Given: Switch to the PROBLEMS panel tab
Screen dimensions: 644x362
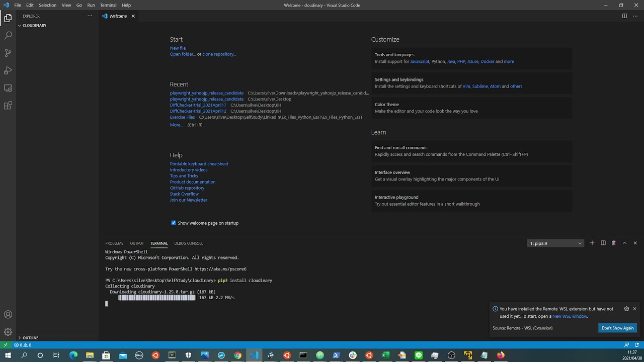Looking at the screenshot, I should pos(114,243).
